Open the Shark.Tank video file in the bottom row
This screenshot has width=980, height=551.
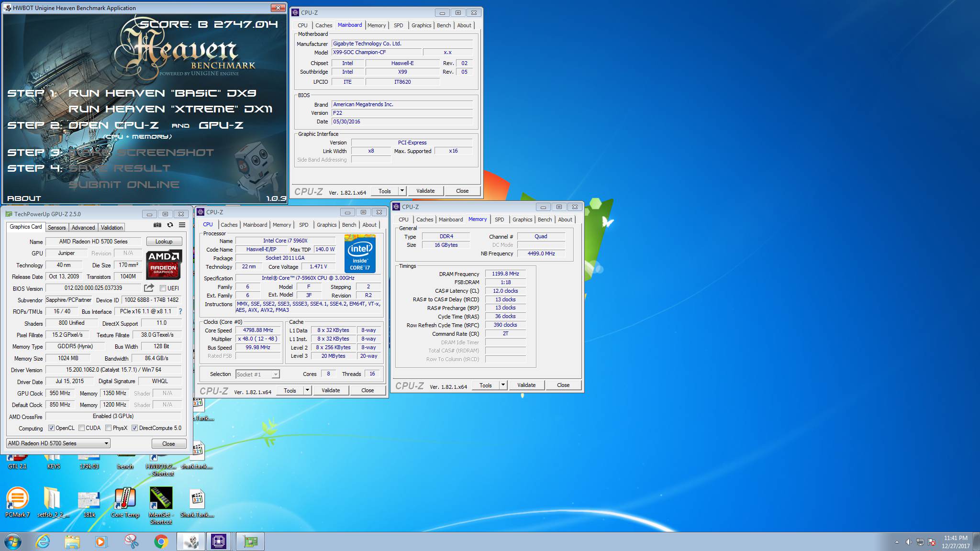click(197, 503)
